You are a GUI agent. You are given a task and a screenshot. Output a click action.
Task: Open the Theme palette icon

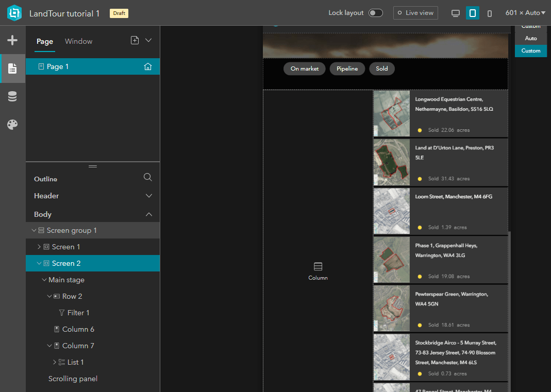pos(12,124)
